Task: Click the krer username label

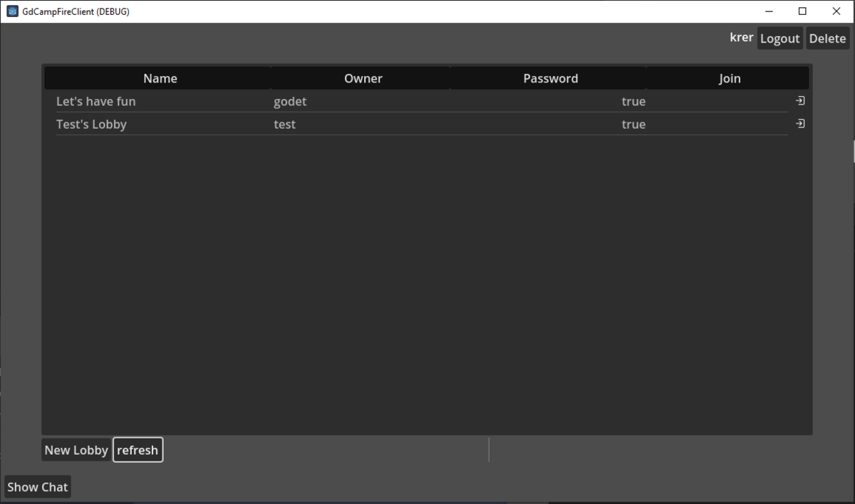Action: [x=741, y=38]
